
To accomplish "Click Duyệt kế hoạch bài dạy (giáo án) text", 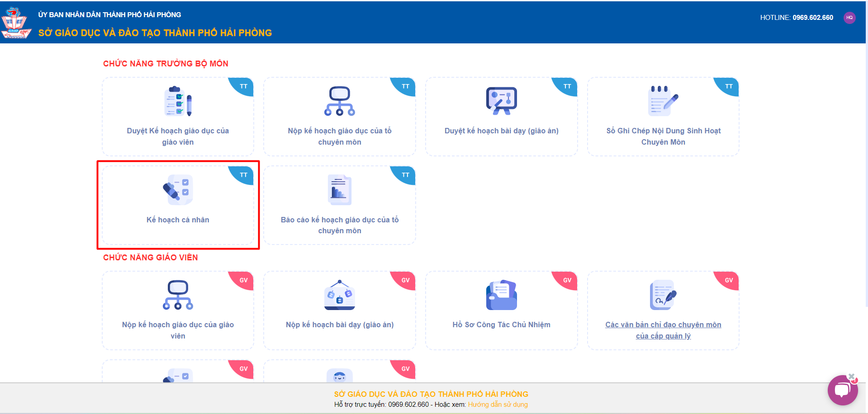I will (x=501, y=131).
